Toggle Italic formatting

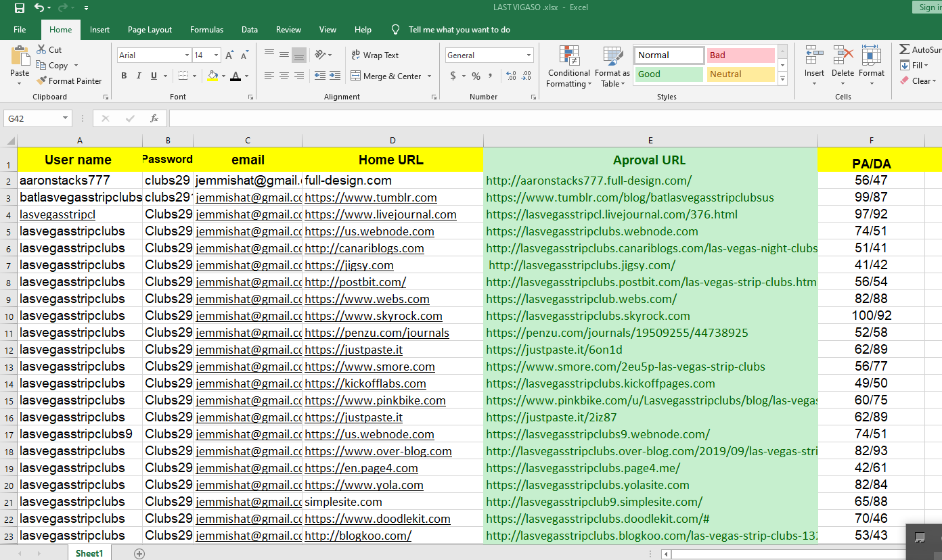pos(138,75)
